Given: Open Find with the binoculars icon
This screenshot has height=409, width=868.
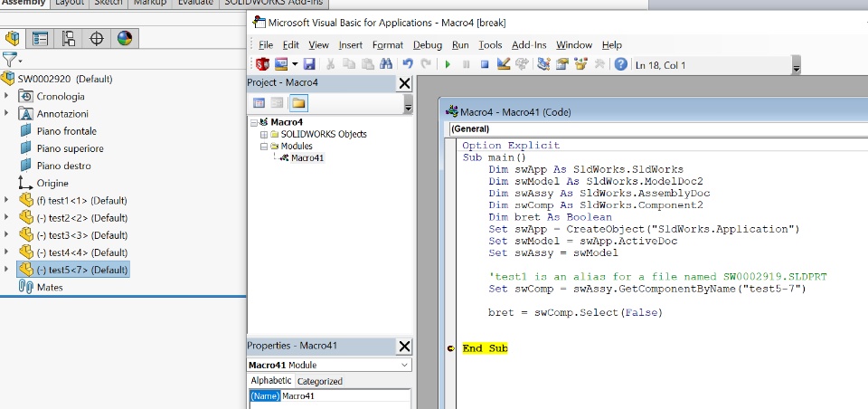Looking at the screenshot, I should tap(386, 64).
